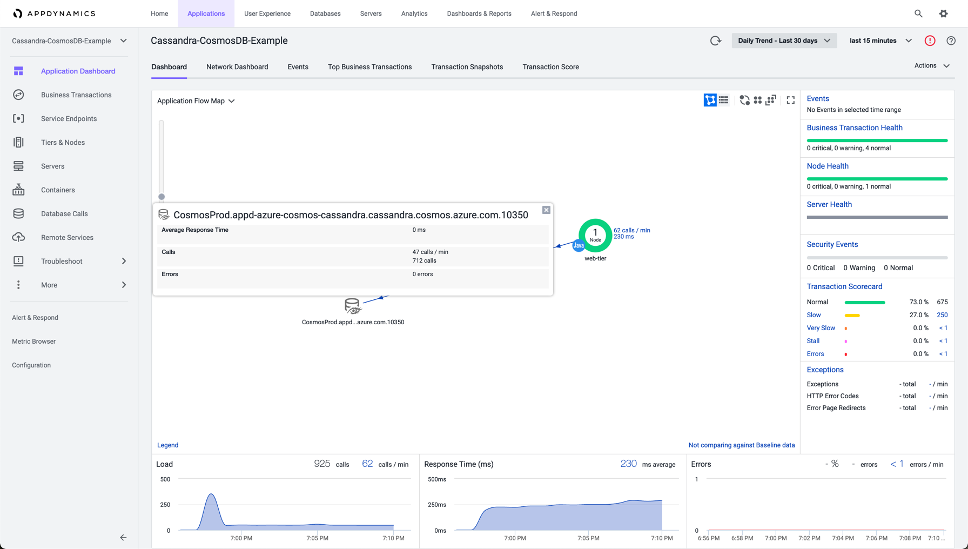Viewport: 968px width, 549px height.
Task: Open the Actions dropdown
Action: coord(932,65)
